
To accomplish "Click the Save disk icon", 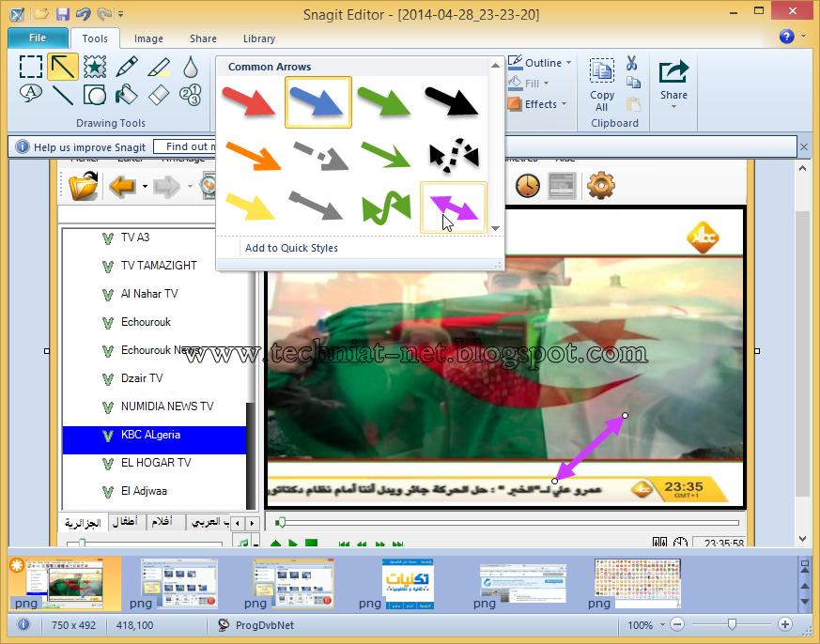I will (x=63, y=14).
